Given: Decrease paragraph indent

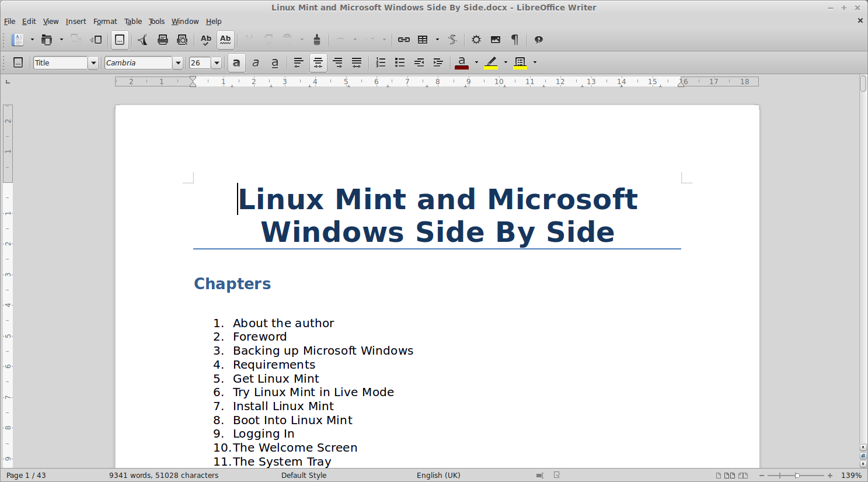Looking at the screenshot, I should click(419, 63).
